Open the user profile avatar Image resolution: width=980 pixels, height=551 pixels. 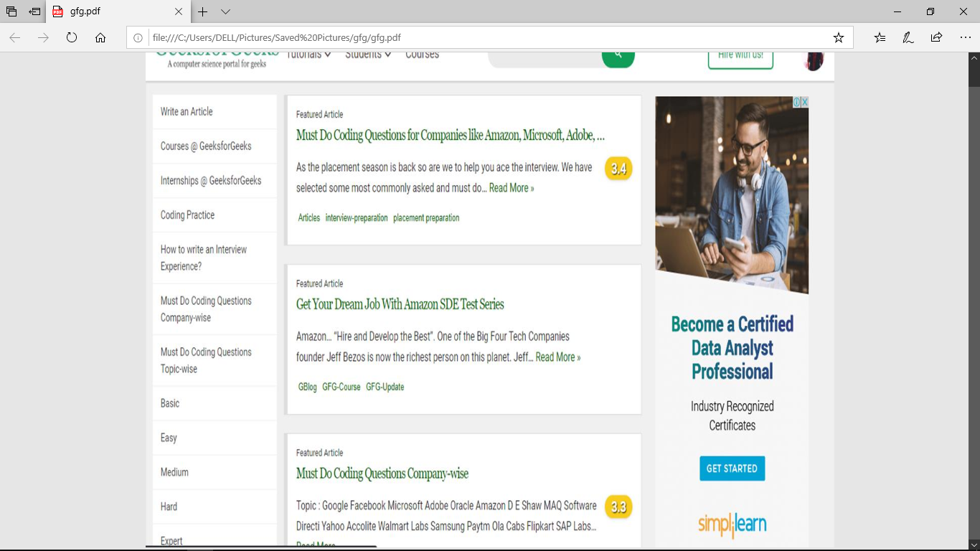814,61
